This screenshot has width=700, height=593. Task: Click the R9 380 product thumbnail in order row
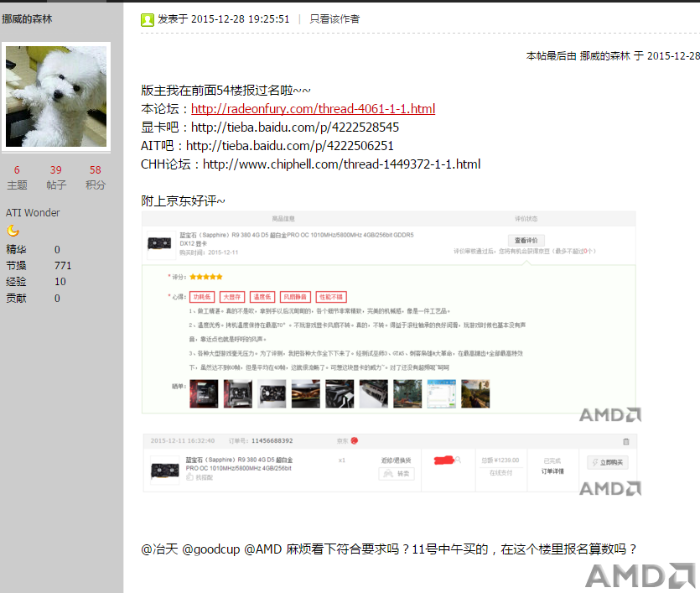(165, 471)
